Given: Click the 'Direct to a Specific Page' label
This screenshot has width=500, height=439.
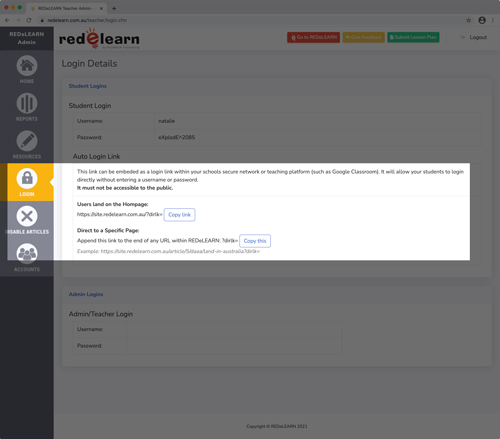Looking at the screenshot, I should pos(108,231).
